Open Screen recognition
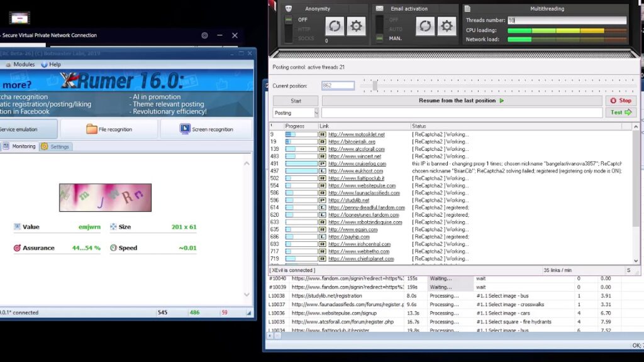 [x=206, y=129]
